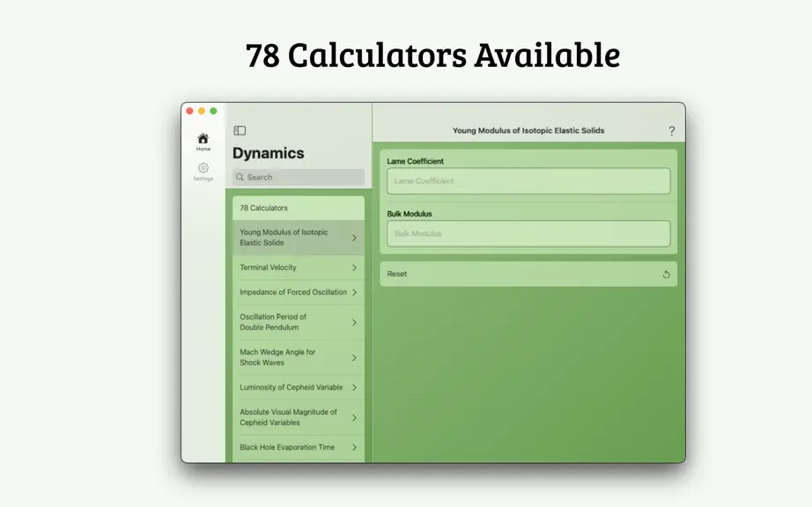
Task: Open the Home tab icon
Action: coord(203,139)
